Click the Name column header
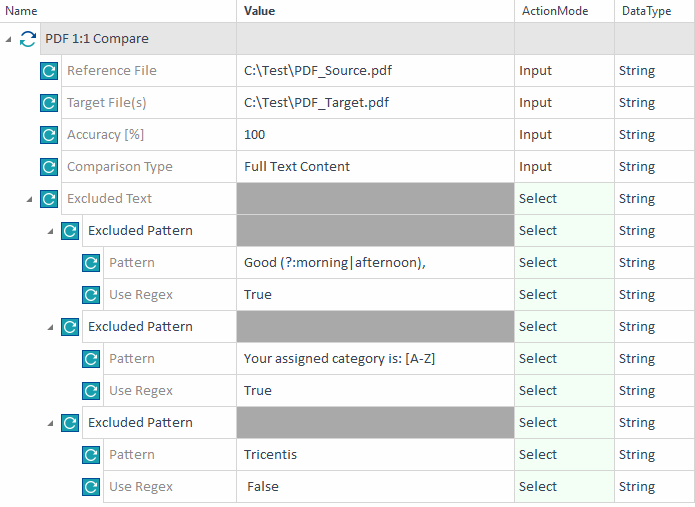Image resolution: width=695 pixels, height=507 pixels. tap(21, 11)
